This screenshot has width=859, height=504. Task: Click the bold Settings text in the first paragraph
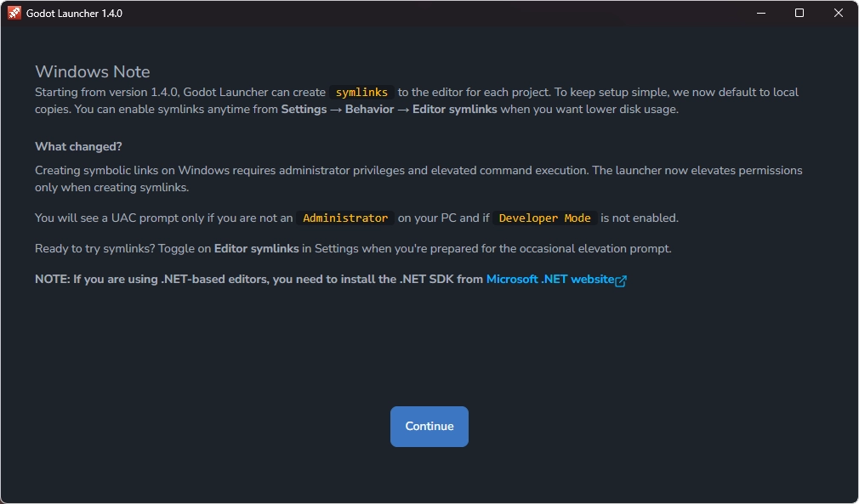(303, 109)
